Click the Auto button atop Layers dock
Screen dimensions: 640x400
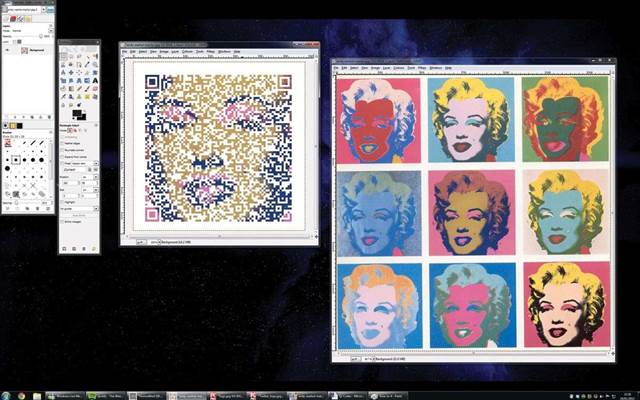point(51,9)
